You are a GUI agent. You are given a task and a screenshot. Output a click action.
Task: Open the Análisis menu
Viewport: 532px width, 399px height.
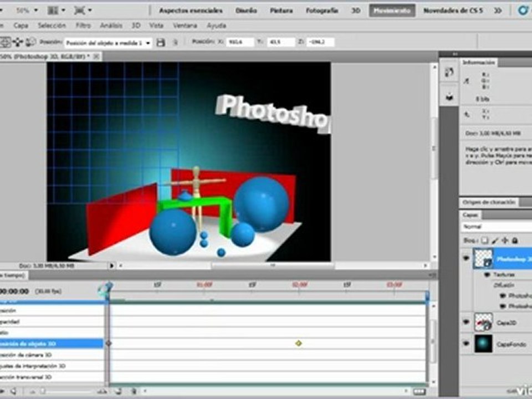click(x=111, y=25)
